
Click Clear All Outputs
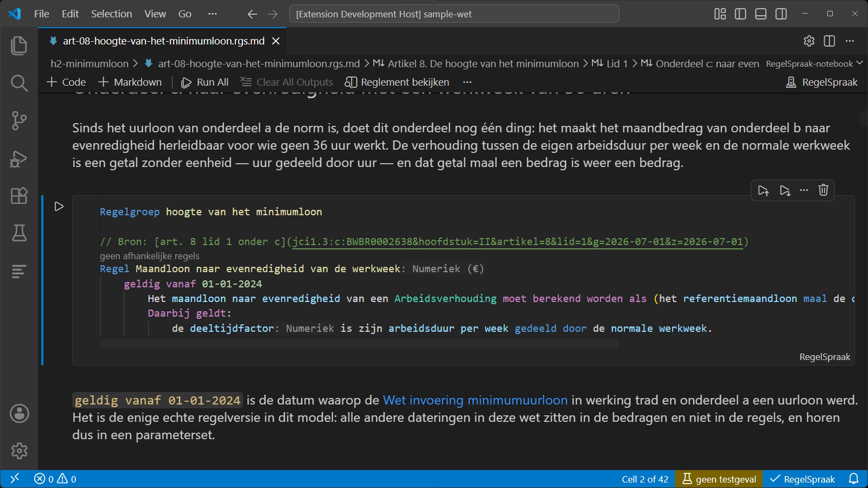pos(286,82)
